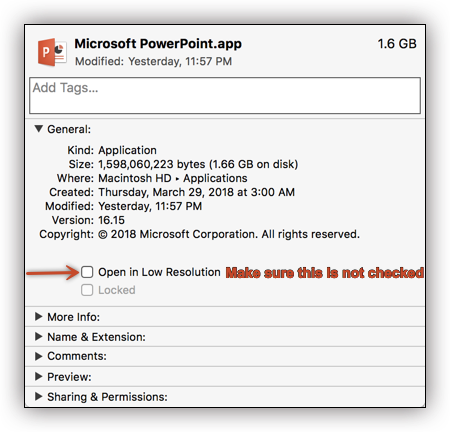Click inside the Add Tags field
Screen dimensions: 450x432
225,96
